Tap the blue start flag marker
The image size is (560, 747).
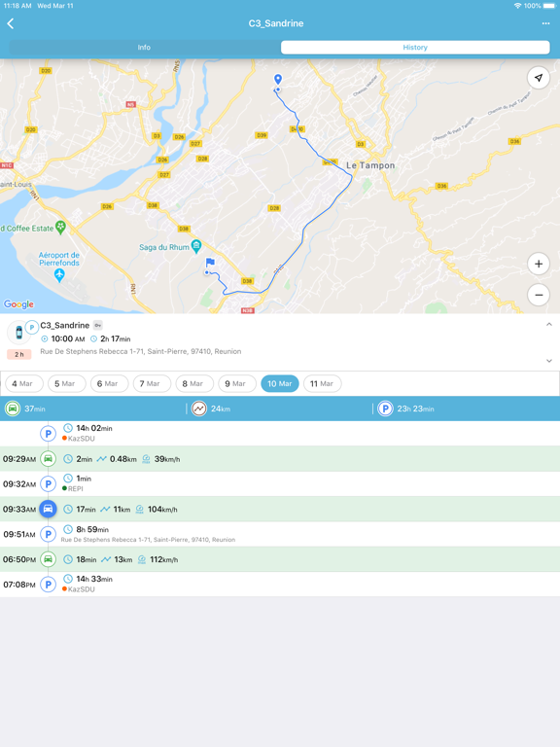point(210,262)
